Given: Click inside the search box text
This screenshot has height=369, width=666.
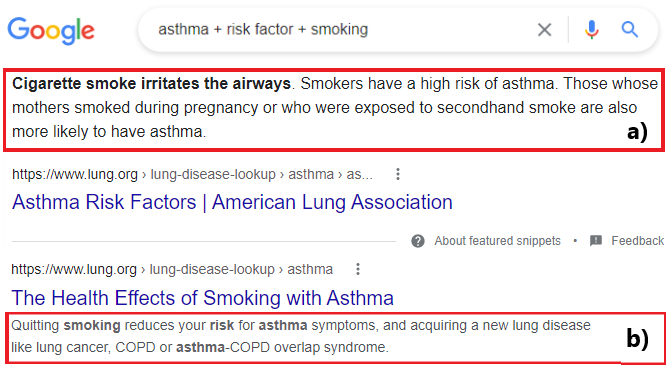Looking at the screenshot, I should [x=263, y=30].
